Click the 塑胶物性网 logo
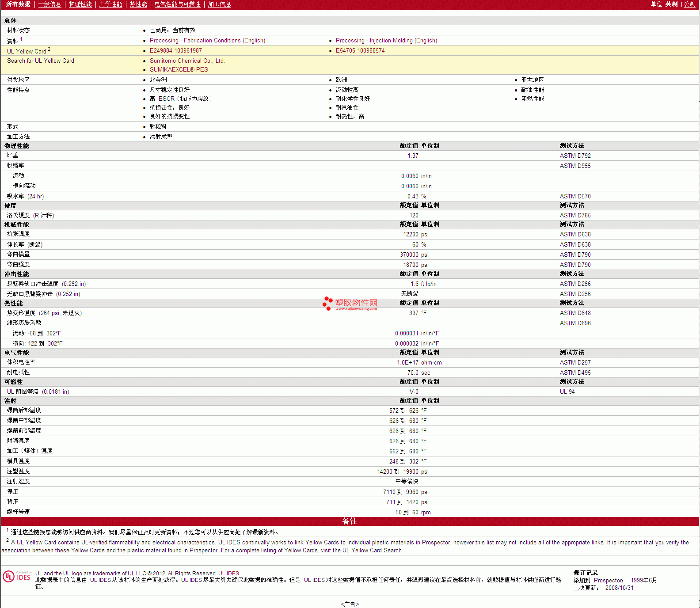The width and height of the screenshot is (700, 608). coord(350,303)
